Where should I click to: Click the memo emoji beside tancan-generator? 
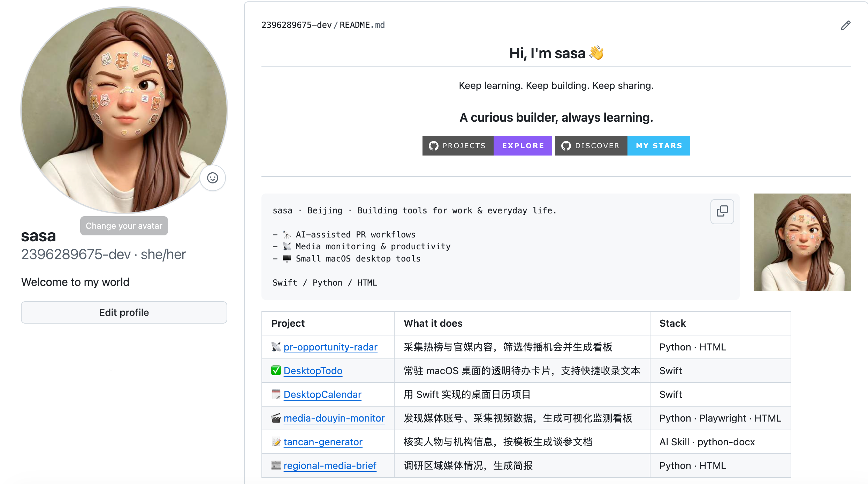tap(276, 442)
